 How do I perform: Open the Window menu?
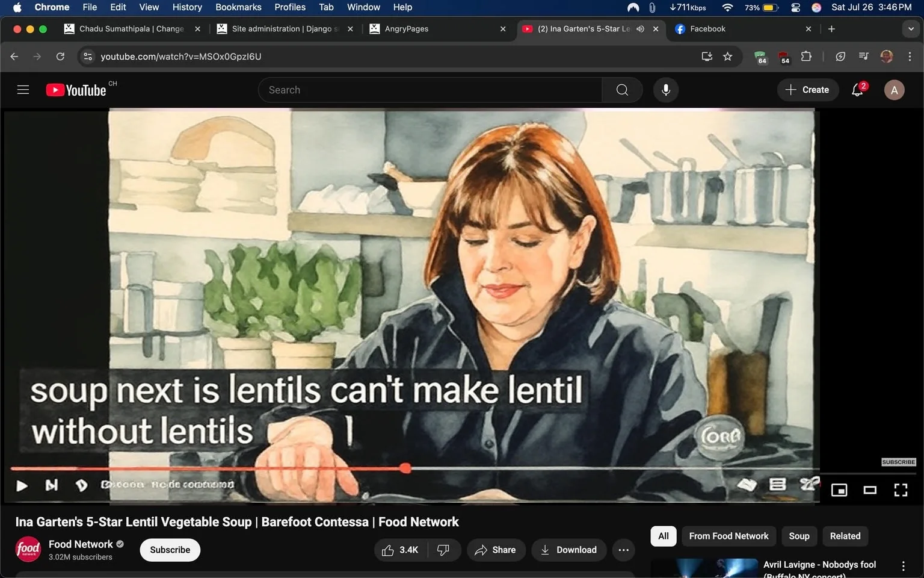tap(363, 7)
